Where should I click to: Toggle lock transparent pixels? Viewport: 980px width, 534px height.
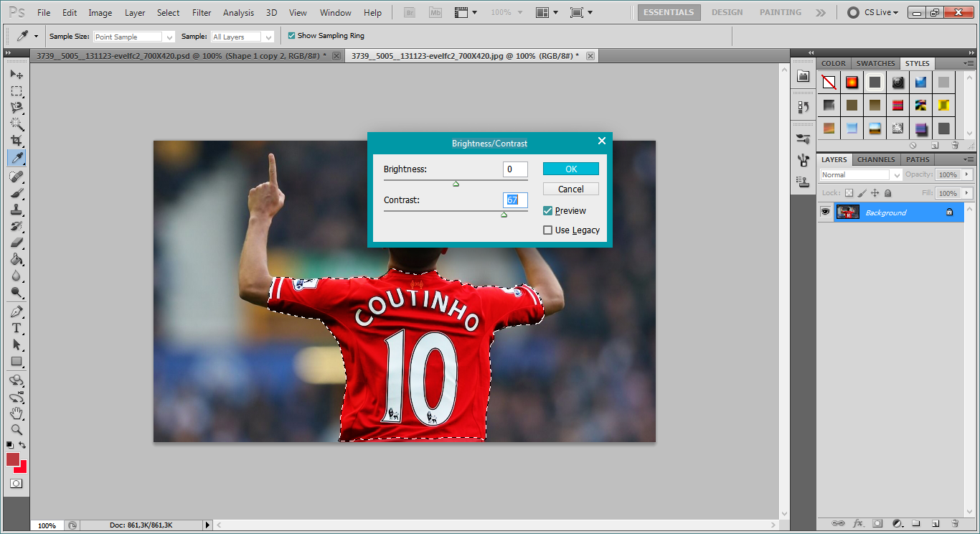(849, 193)
